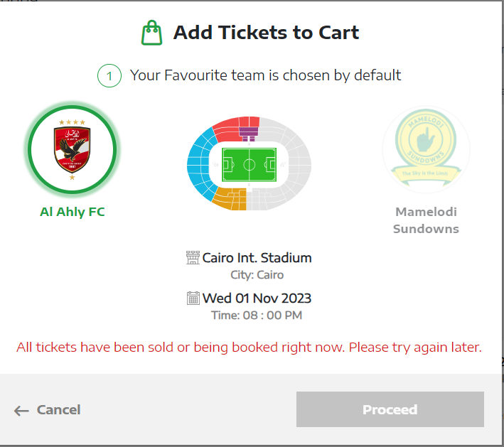Click the Wed 01 Nov 2023 date

[x=257, y=298]
